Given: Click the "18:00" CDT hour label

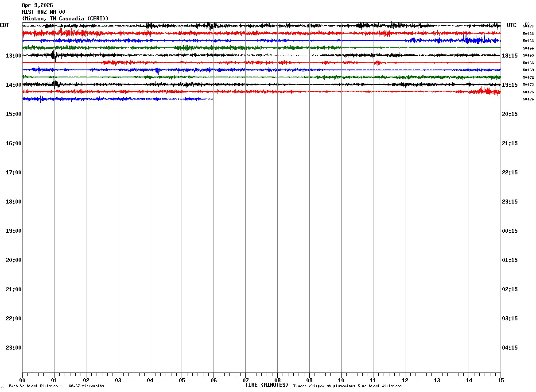Looking at the screenshot, I should [x=14, y=202].
